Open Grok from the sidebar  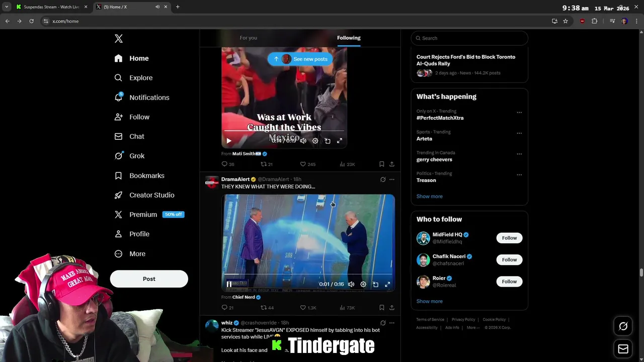point(129,156)
